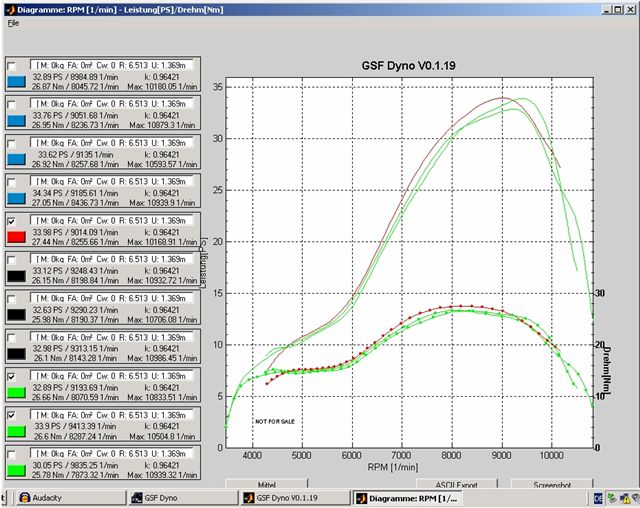Click the blue swatch of the 33.76 PS run

(x=16, y=121)
